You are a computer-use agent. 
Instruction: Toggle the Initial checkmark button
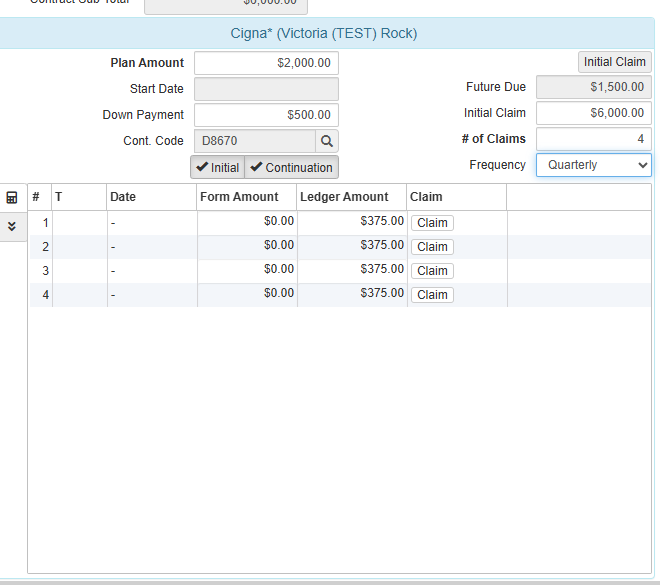(218, 168)
